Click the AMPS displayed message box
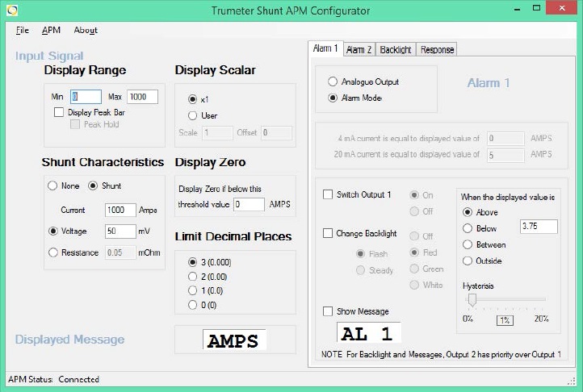The width and height of the screenshot is (583, 392). pyautogui.click(x=234, y=340)
